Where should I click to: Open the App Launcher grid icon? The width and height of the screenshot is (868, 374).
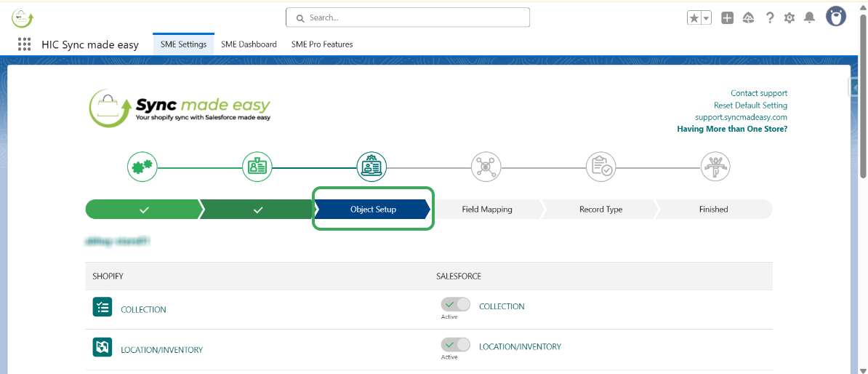[24, 44]
